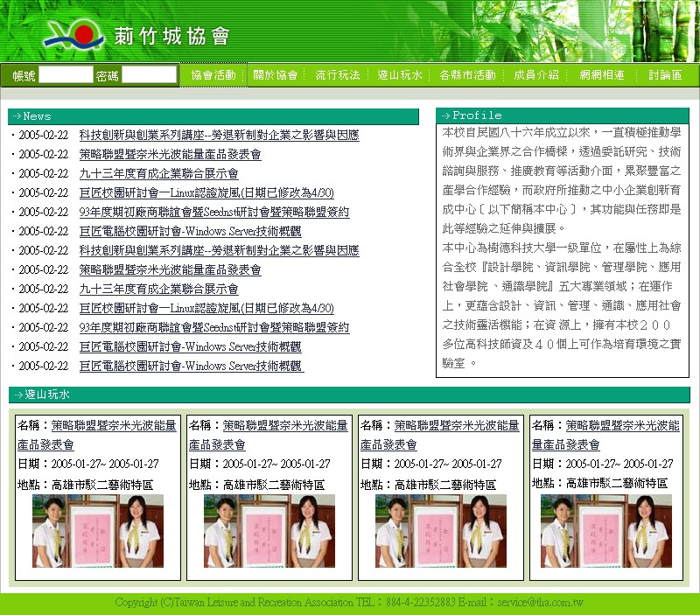Go to the 流行玩法 menu item

pyautogui.click(x=338, y=75)
